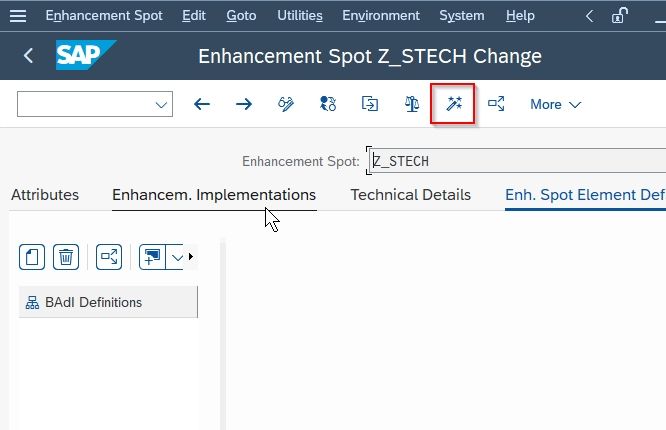666x430 pixels.
Task: Click the Display/Change pencil toggle icon
Action: (286, 104)
